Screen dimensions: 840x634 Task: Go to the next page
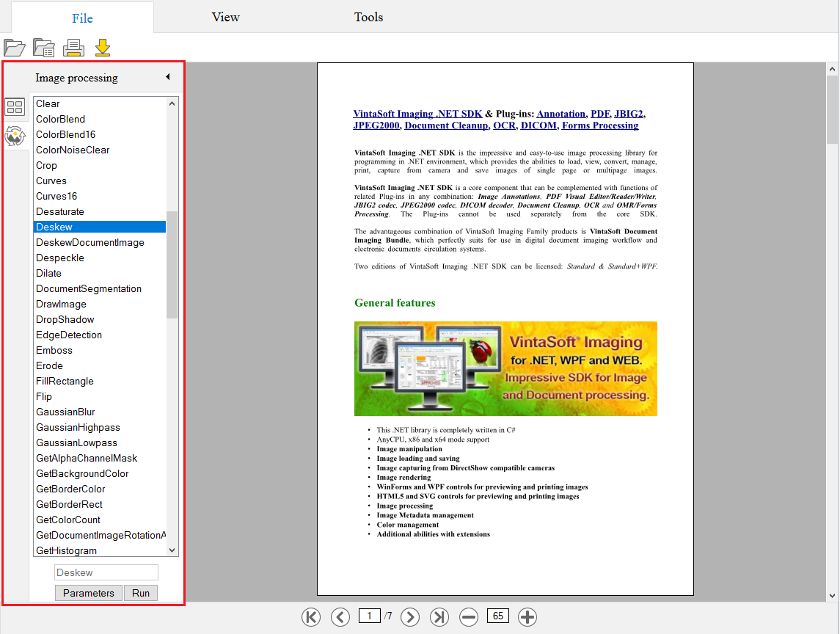click(x=410, y=616)
